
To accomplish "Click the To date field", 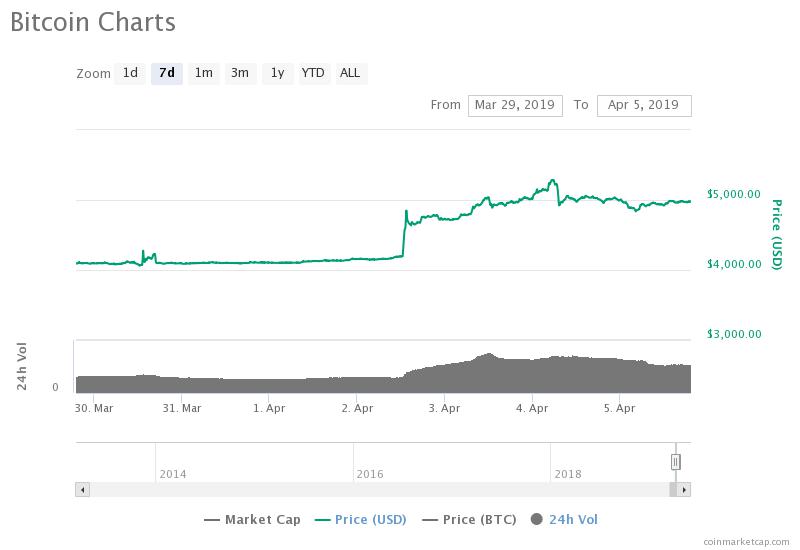I will (x=643, y=105).
